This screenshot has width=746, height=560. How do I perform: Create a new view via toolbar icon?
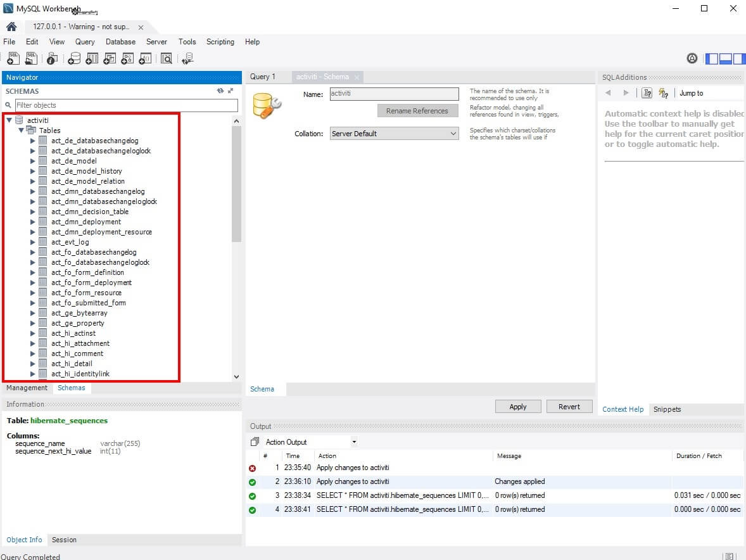click(110, 58)
